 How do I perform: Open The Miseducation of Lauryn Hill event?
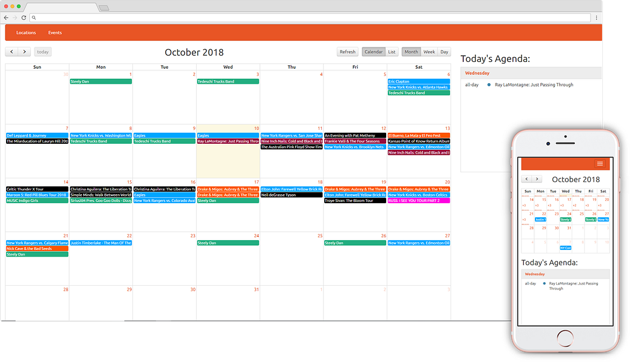(x=37, y=141)
